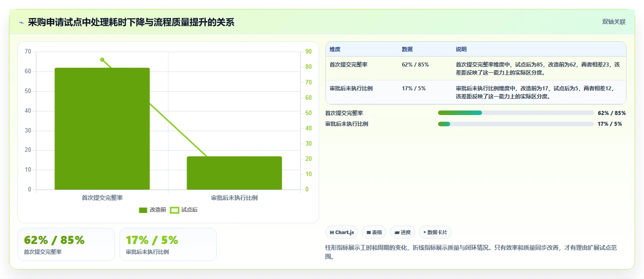
Task: Click the 审批后未执行比例 progress bar
Action: tap(516, 124)
